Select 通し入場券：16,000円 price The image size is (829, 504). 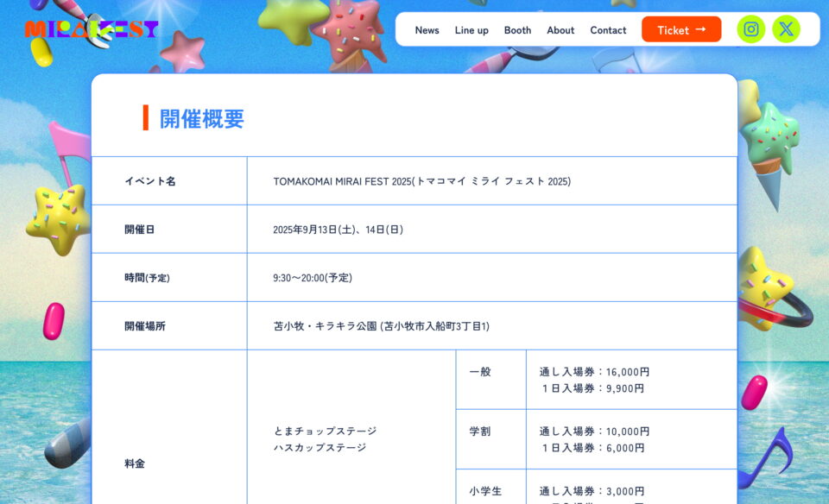coord(594,372)
